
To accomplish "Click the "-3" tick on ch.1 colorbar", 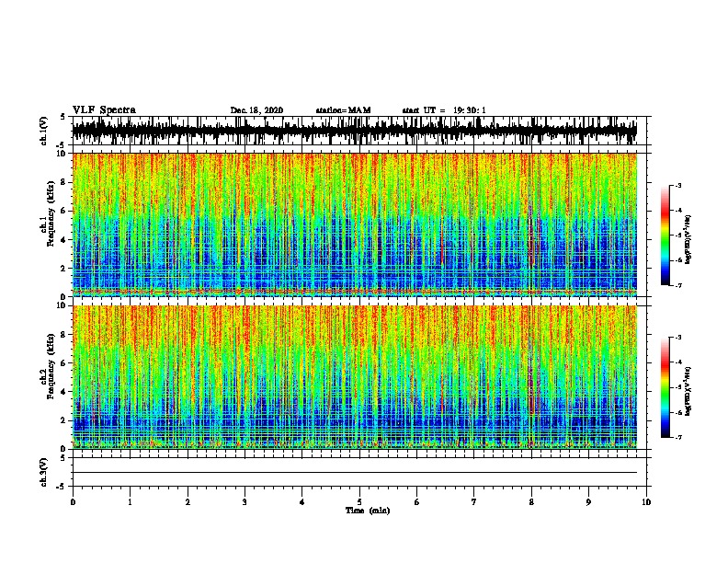I will tap(677, 185).
